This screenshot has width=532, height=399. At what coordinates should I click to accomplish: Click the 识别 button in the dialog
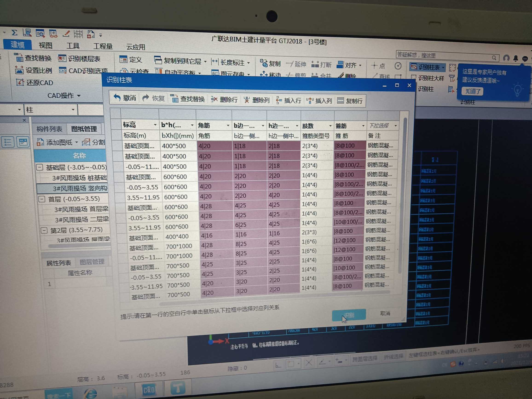click(x=349, y=315)
